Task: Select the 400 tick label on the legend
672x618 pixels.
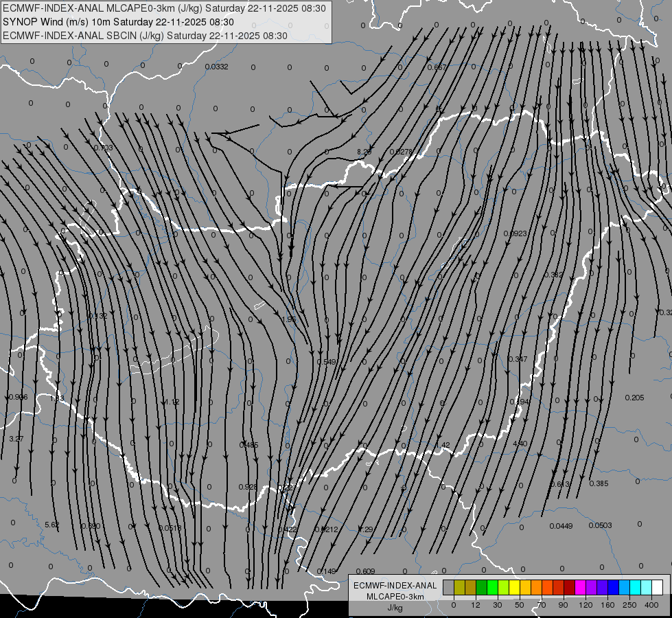Action: (651, 605)
